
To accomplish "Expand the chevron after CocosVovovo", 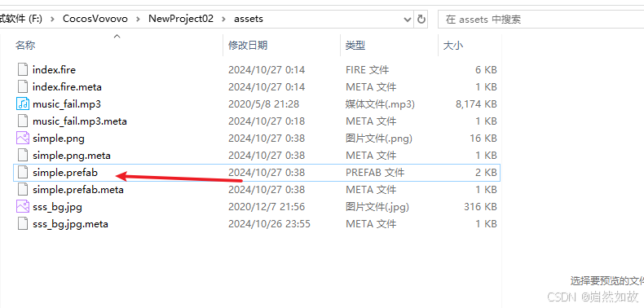I will click(138, 19).
